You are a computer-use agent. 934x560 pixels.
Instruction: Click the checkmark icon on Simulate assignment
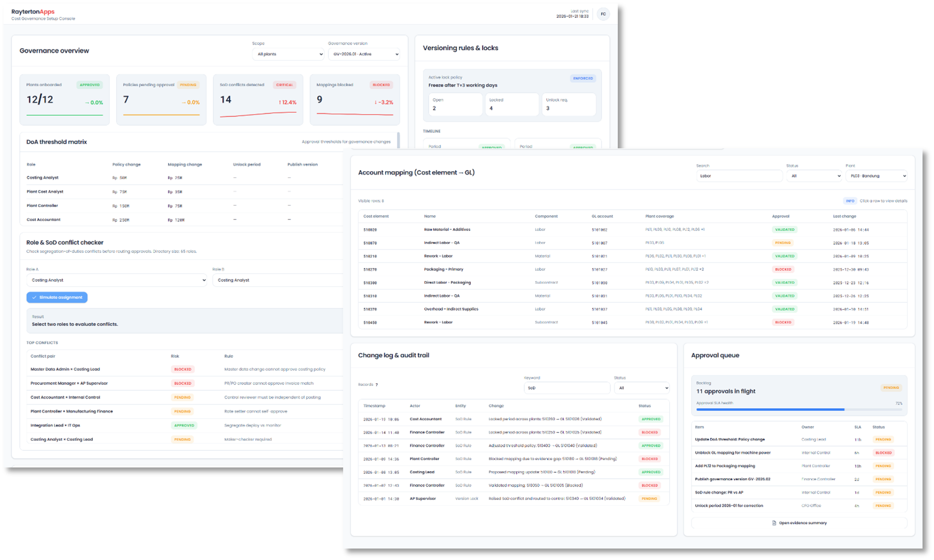point(35,297)
